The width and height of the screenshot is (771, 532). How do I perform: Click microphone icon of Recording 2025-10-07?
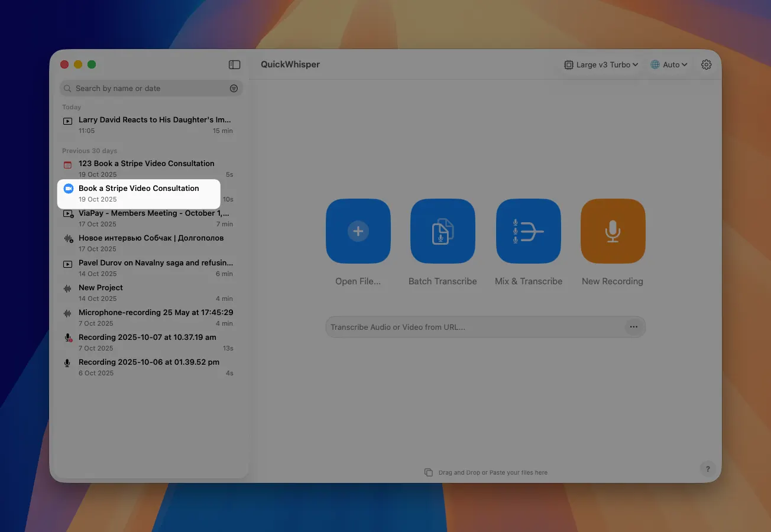click(68, 338)
